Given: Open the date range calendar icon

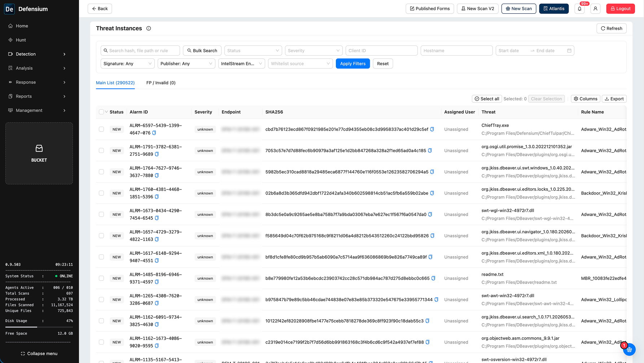Looking at the screenshot, I should 569,51.
